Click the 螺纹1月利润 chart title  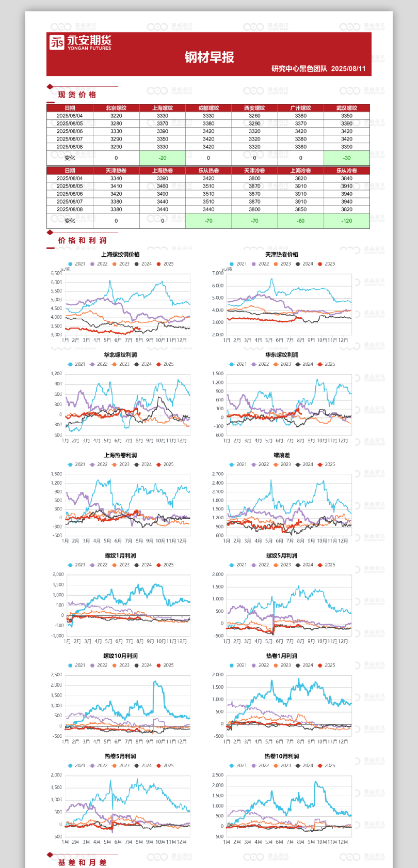[120, 555]
